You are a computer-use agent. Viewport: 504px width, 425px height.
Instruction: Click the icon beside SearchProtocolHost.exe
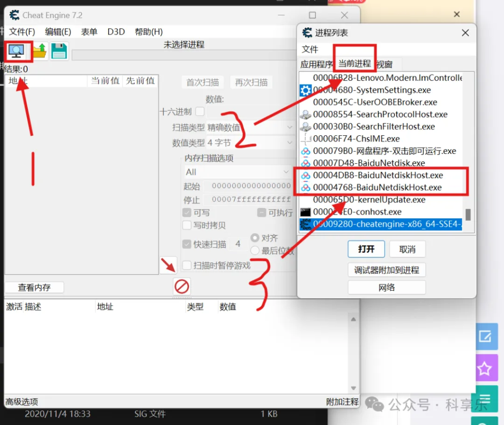coord(305,115)
